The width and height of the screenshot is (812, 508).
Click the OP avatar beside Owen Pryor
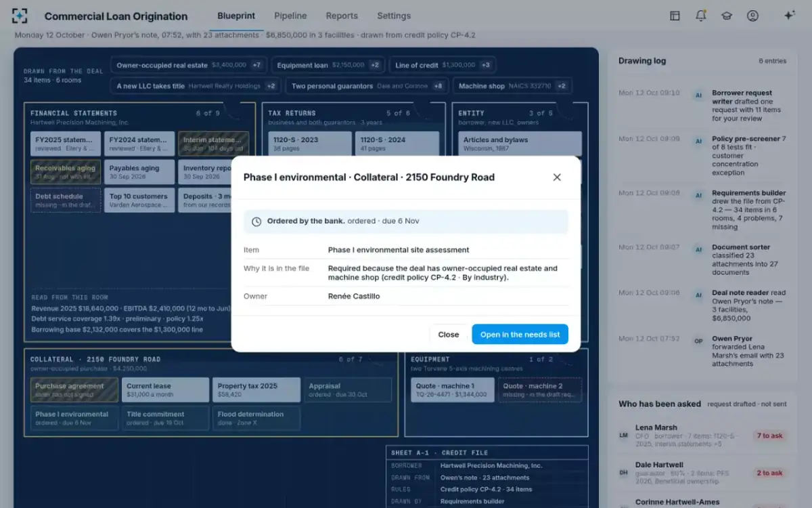(x=698, y=341)
